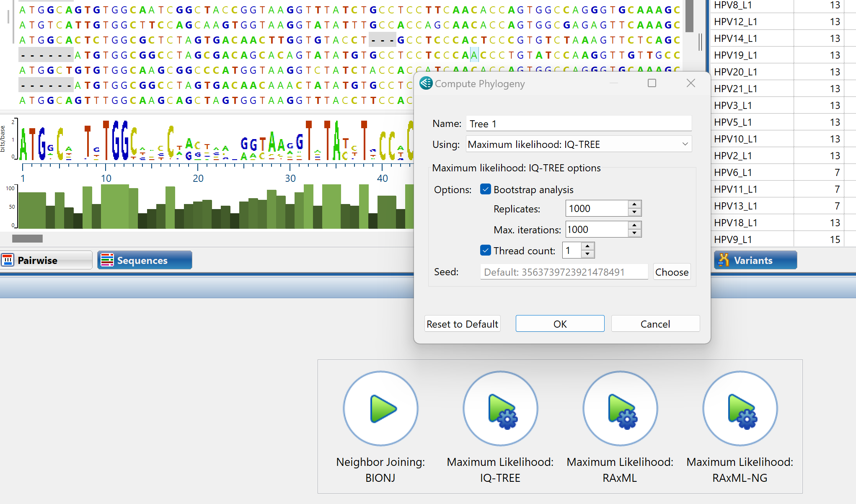Run Neighbor Joining BIONJ phylogeny
Viewport: 856px width, 504px height.
coord(380,408)
